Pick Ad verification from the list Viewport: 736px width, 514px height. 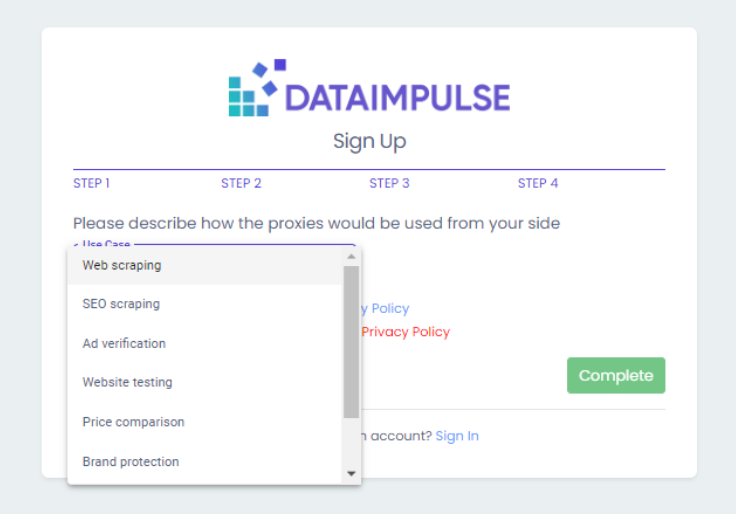(205, 343)
